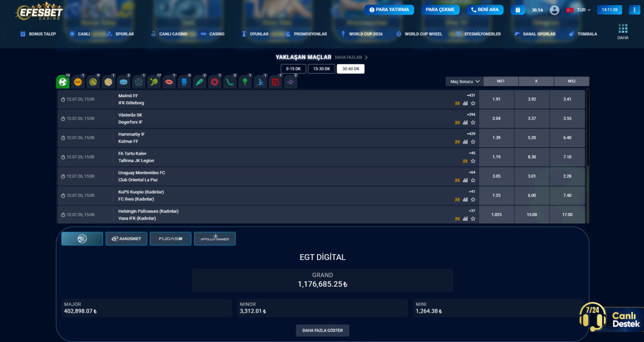Expand the DAHA more menu grid
The width and height of the screenshot is (644, 342).
click(x=623, y=31)
